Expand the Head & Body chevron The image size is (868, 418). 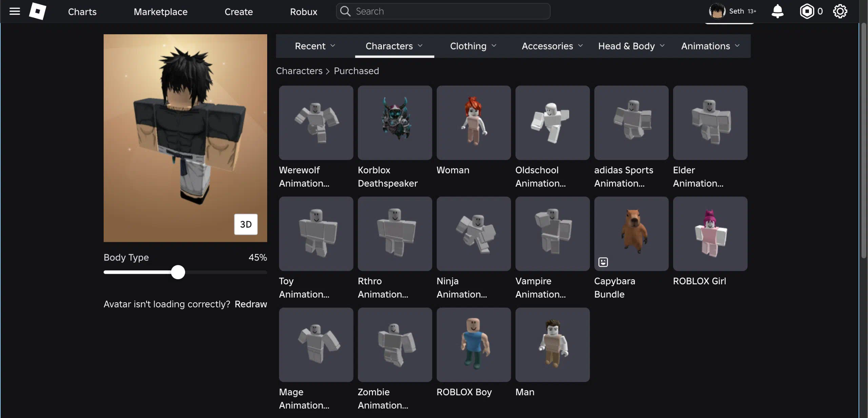(662, 46)
